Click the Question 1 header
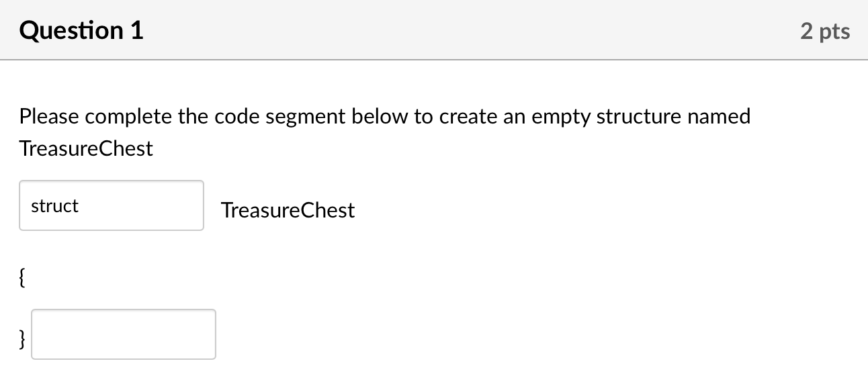Viewport: 868px width, 388px height. [x=81, y=30]
